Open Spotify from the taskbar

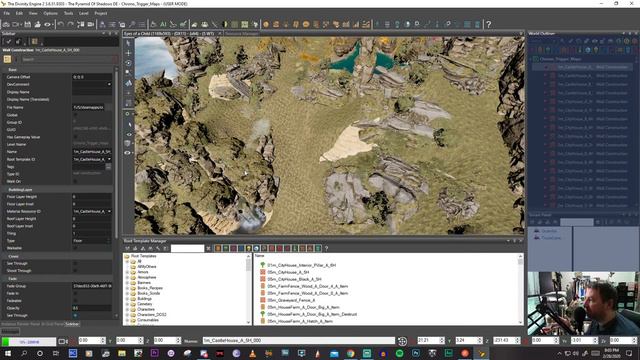(x=400, y=353)
